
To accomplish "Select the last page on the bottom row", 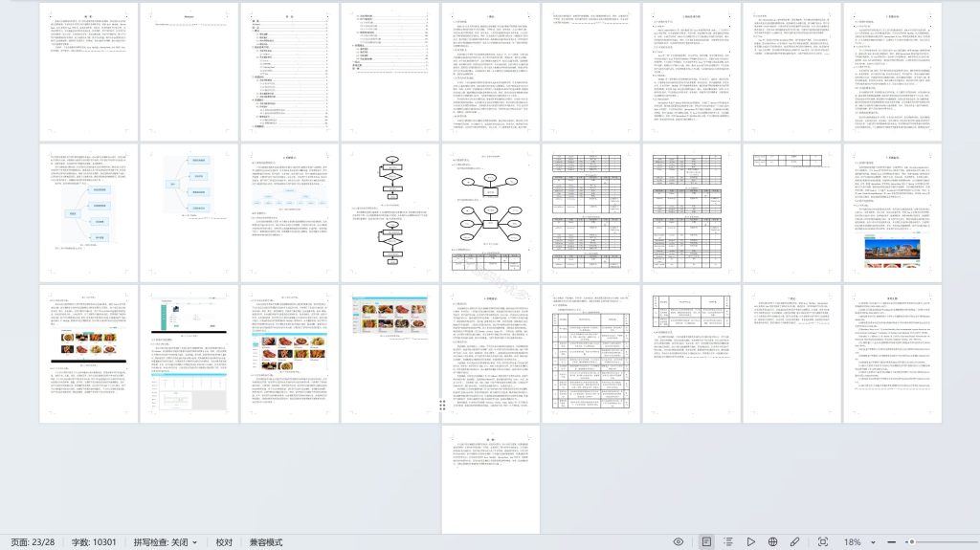I will 491,480.
